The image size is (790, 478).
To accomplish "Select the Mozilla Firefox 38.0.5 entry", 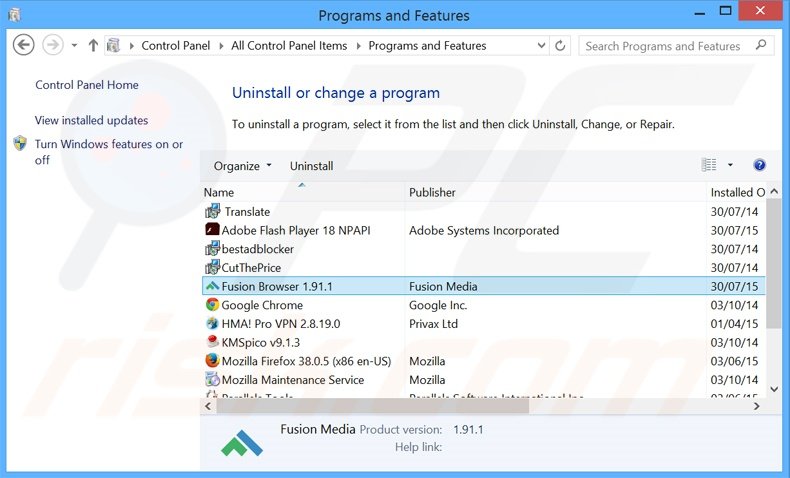I will coord(306,361).
